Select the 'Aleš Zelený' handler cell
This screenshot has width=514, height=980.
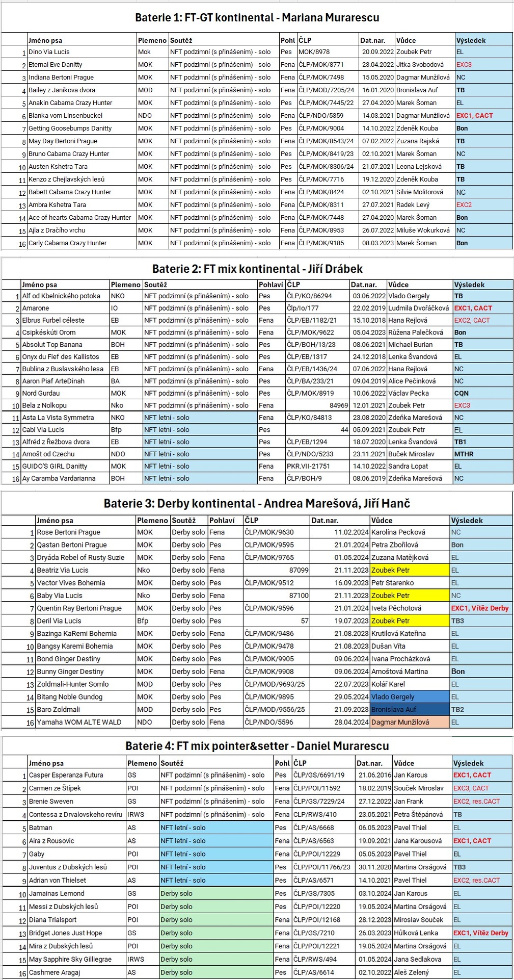[422, 973]
